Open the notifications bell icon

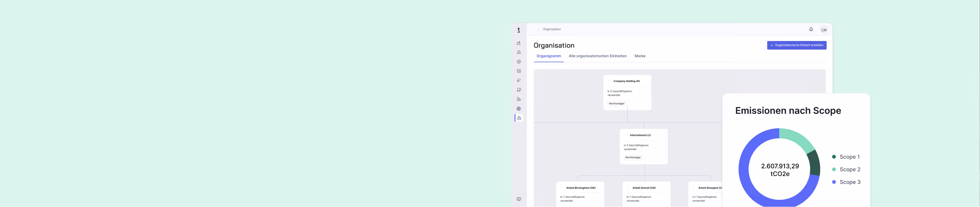811,30
